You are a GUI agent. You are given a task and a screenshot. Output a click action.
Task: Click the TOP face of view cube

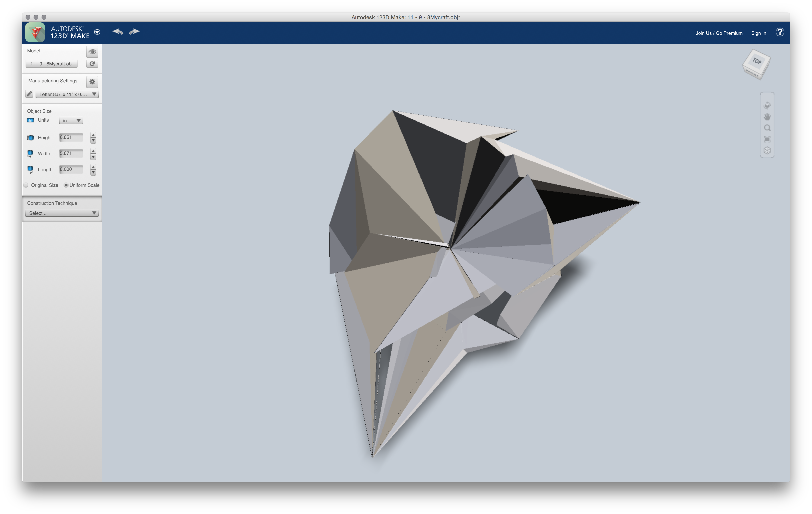pyautogui.click(x=757, y=61)
